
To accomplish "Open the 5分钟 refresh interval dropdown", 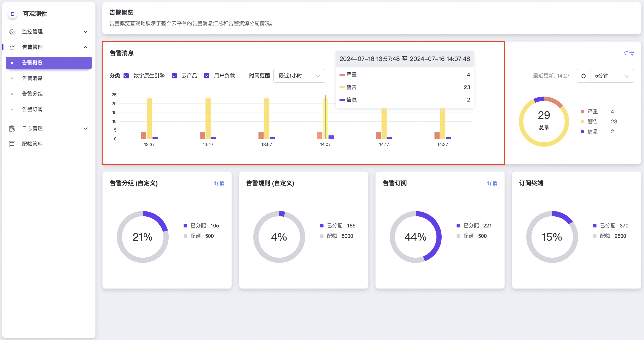I will [x=612, y=76].
